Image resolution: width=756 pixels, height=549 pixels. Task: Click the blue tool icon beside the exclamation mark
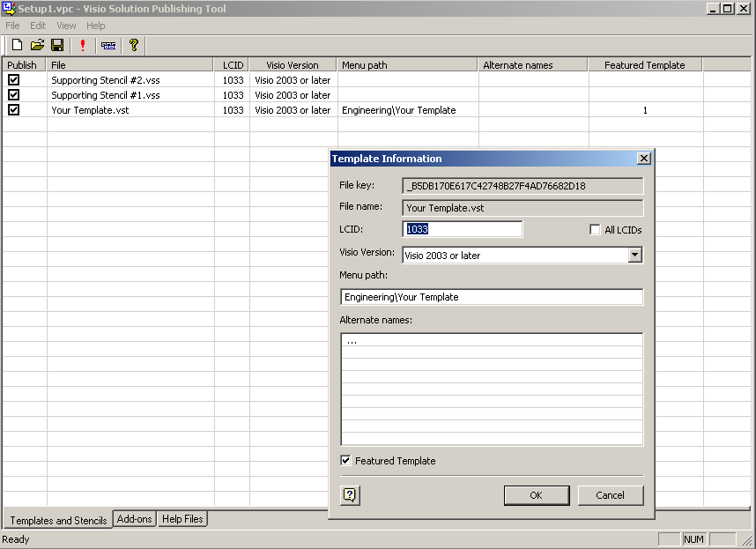click(108, 46)
